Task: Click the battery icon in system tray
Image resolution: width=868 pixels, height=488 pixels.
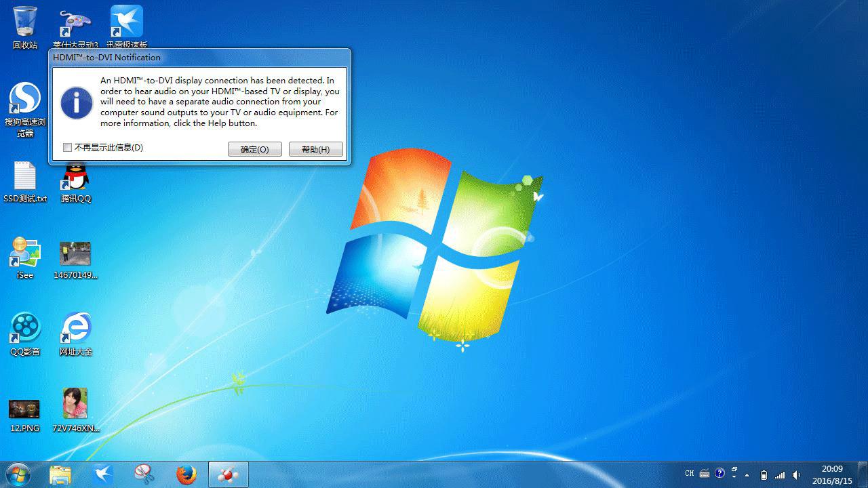Action: tap(764, 474)
